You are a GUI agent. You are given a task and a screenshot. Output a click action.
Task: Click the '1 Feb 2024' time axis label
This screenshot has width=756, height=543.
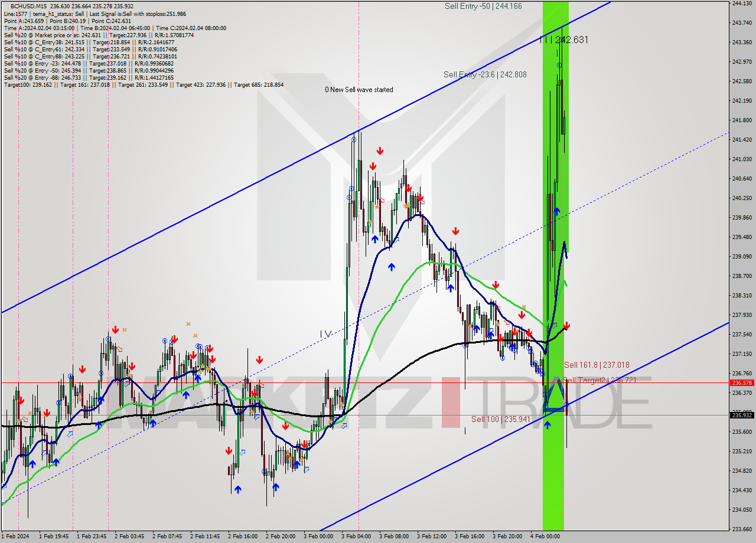coord(16,537)
